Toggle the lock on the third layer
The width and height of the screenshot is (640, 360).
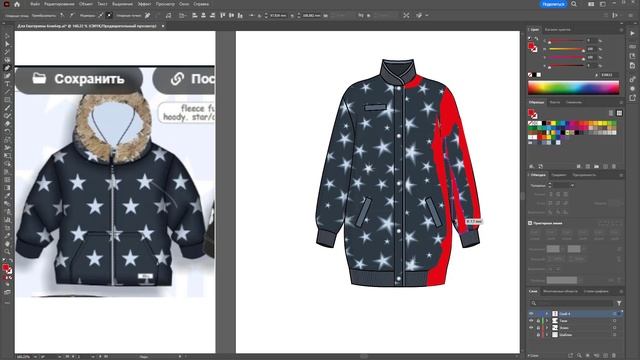point(538,328)
